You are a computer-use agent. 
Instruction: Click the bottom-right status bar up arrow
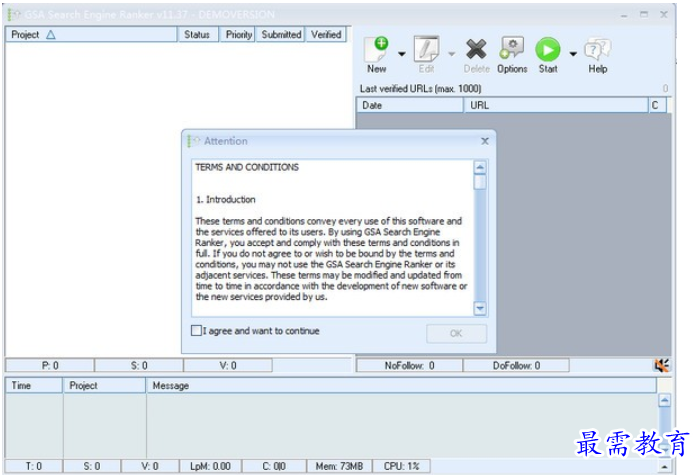point(664,467)
